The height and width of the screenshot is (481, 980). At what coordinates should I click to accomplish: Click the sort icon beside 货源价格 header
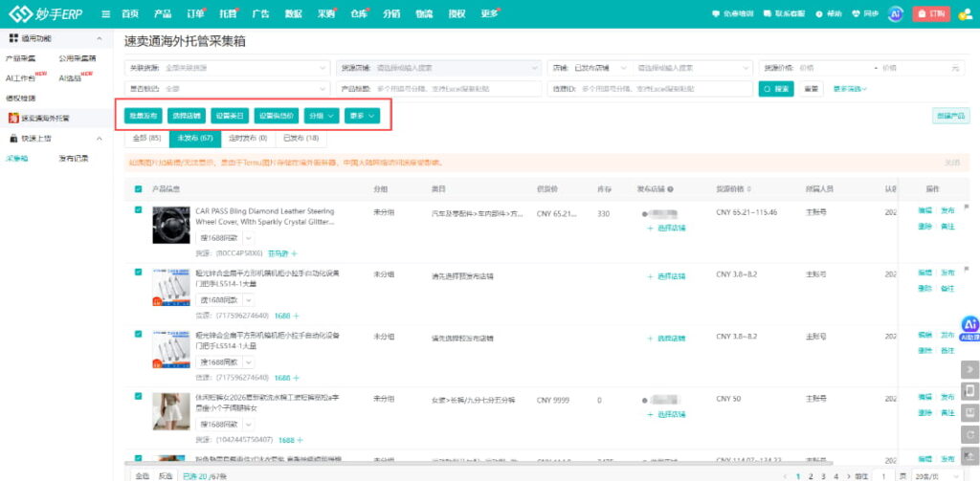point(749,188)
